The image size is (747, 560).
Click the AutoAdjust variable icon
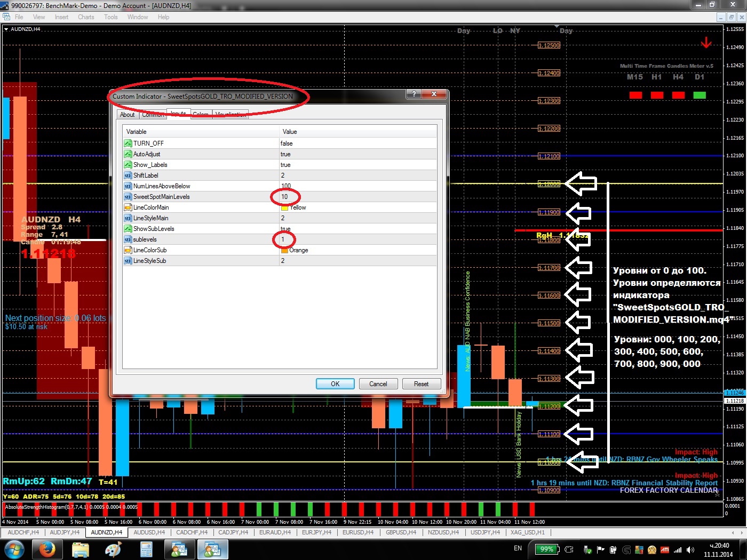point(128,154)
